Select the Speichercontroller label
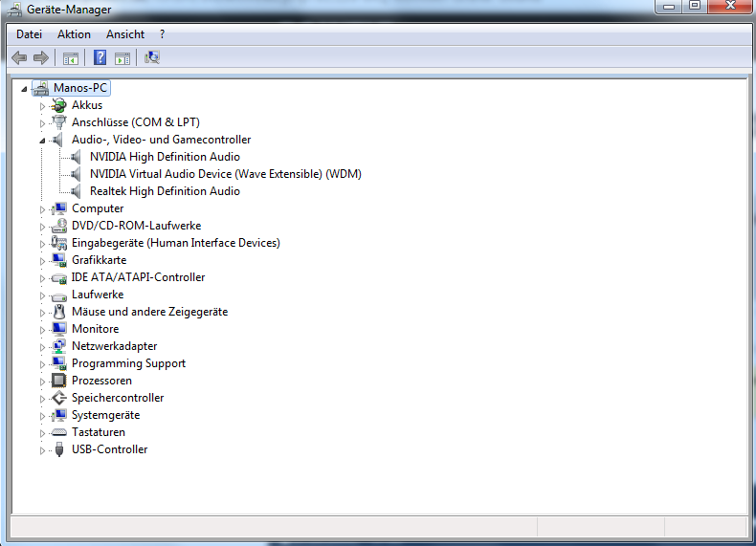Image resolution: width=756 pixels, height=546 pixels. [118, 398]
